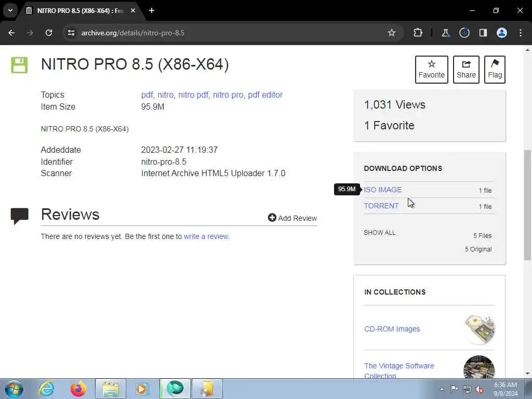Click the CD-ROM Images collection thumbnail

coord(480,329)
